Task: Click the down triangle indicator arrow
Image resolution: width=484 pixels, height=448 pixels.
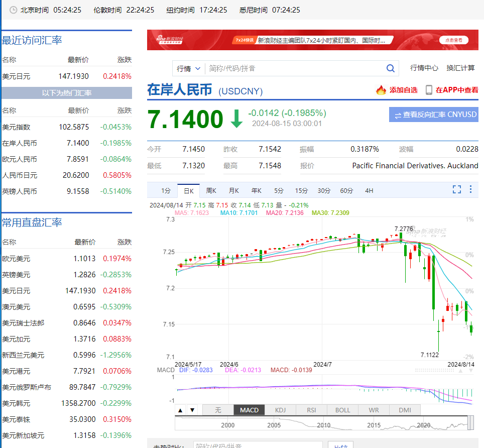Action: click(192, 410)
